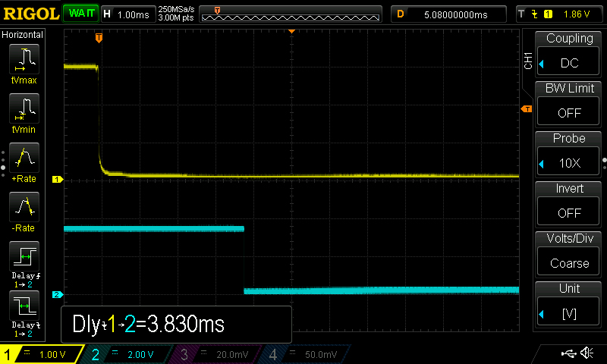Click the USB connection status icon
The height and width of the screenshot is (364, 607).
coord(568,353)
